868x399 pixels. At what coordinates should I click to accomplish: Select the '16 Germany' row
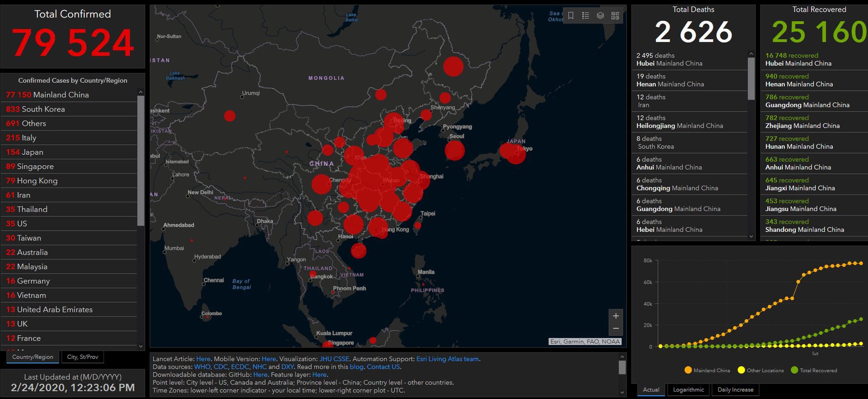(x=69, y=281)
